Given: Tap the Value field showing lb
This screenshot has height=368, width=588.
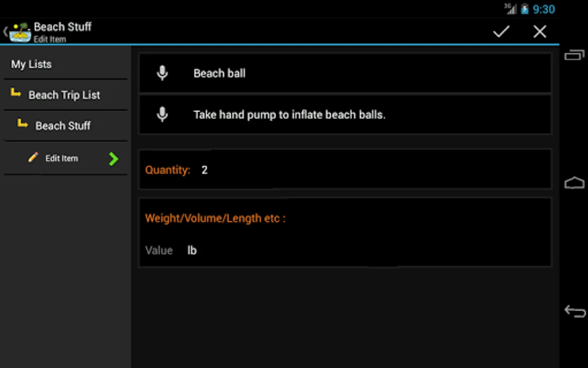Looking at the screenshot, I should point(192,250).
